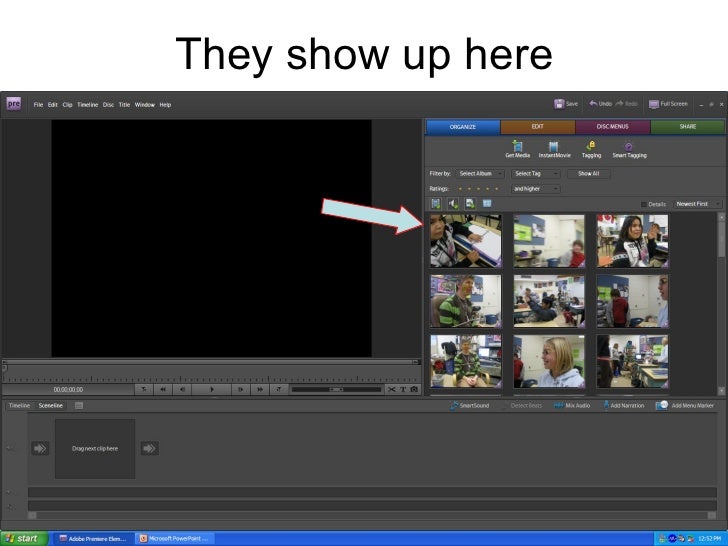Select the first media thumbnail

(465, 240)
